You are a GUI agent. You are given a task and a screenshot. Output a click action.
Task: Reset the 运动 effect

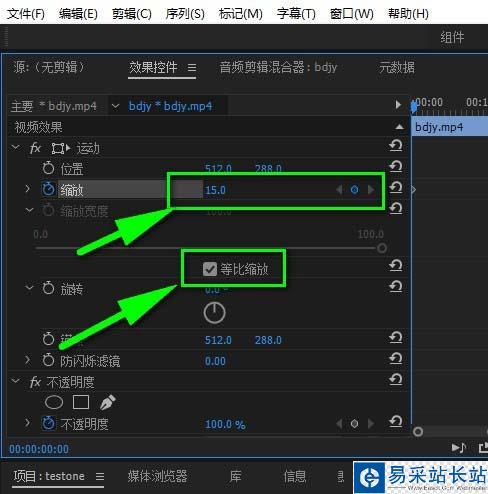[396, 146]
